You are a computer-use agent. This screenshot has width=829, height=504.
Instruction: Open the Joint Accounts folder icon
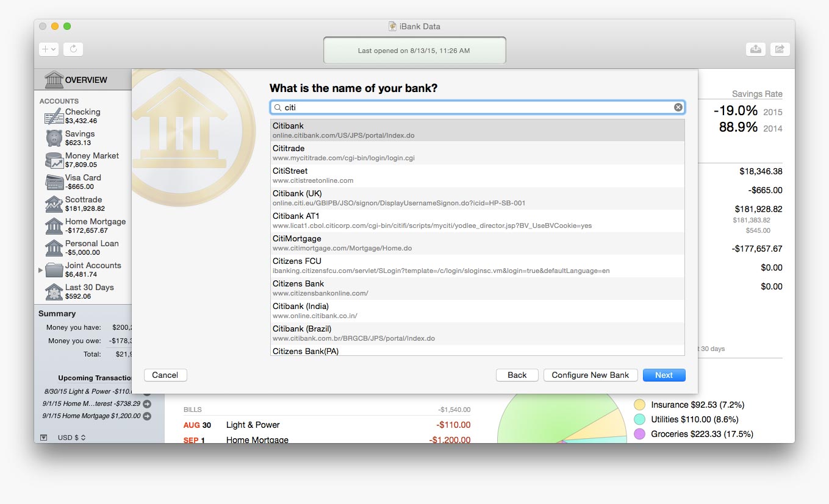coord(54,270)
